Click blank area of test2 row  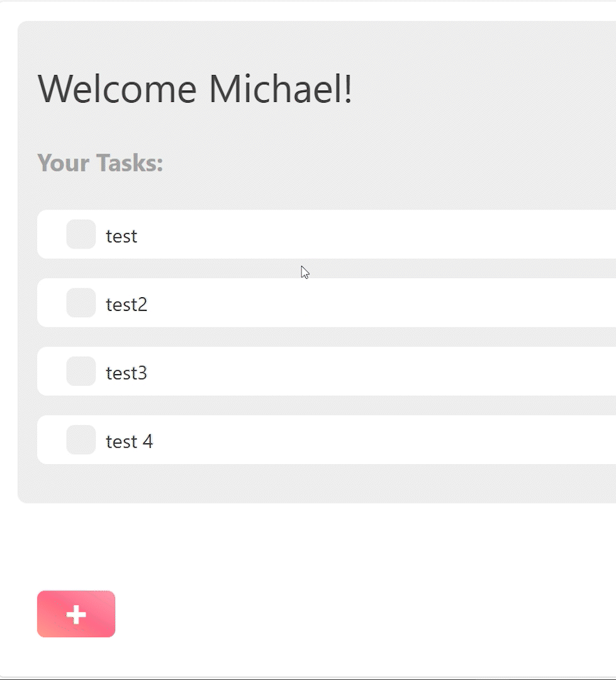(x=378, y=303)
